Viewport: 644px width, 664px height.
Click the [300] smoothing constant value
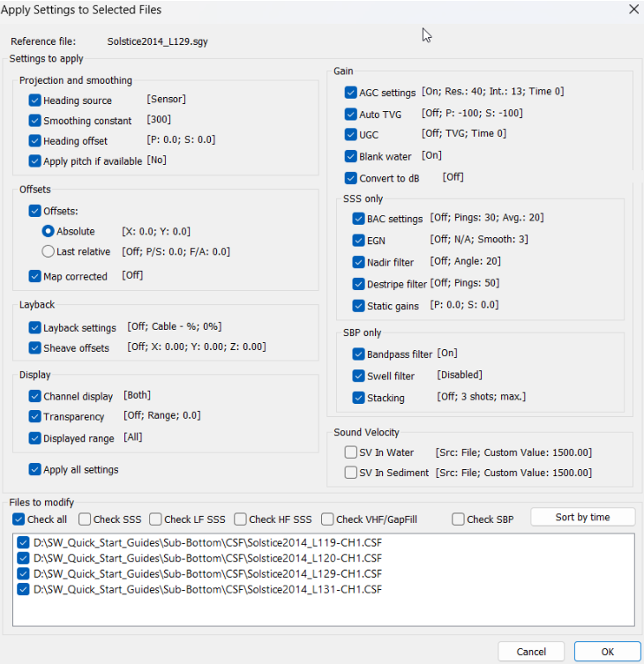coord(159,119)
